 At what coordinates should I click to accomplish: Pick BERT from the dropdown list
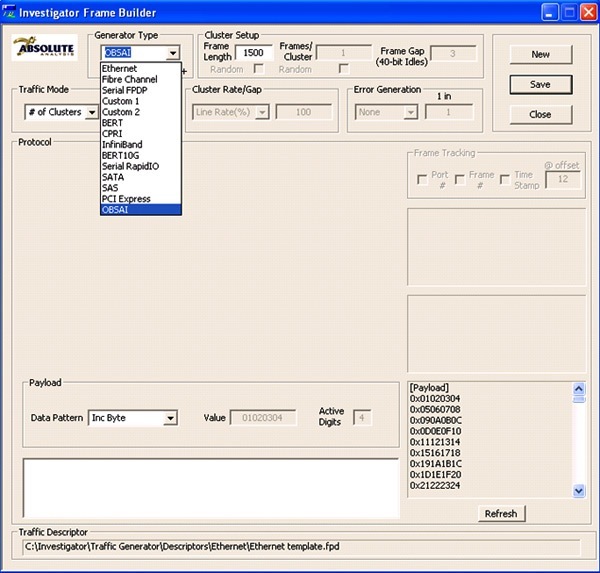pyautogui.click(x=140, y=123)
